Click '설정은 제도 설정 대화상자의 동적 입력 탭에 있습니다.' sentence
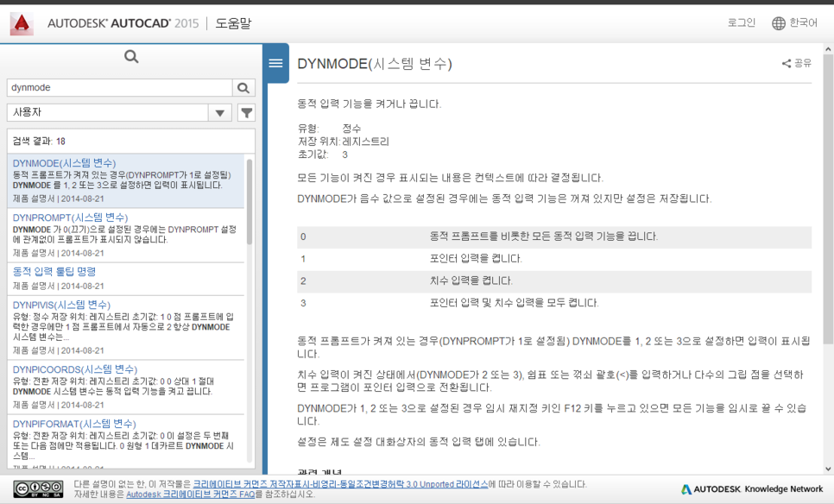834x504 pixels. pos(418,443)
